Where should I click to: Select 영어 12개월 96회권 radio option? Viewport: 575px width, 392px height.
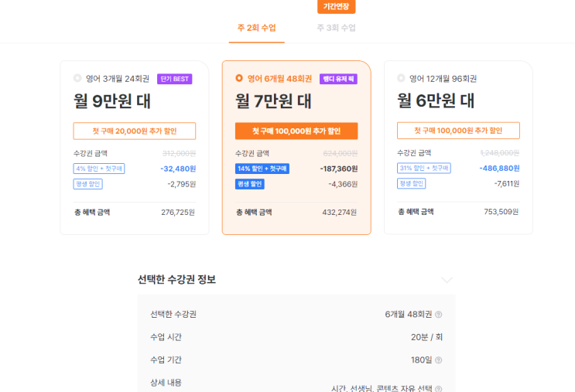coord(401,78)
